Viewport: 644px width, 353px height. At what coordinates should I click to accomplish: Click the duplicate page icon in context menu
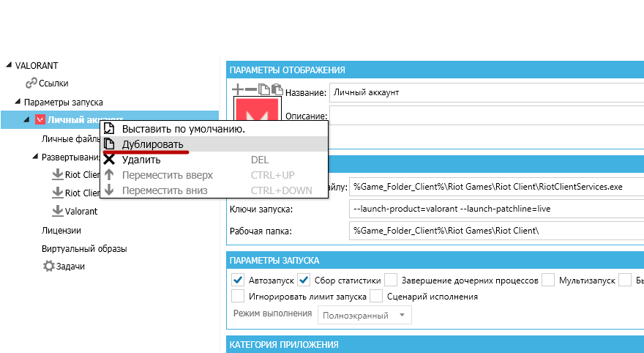point(109,144)
